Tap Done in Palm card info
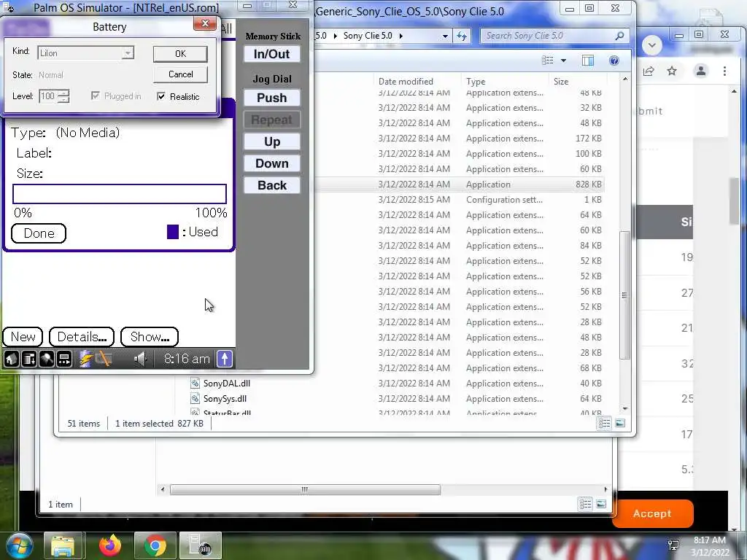This screenshot has height=560, width=747. pyautogui.click(x=39, y=233)
